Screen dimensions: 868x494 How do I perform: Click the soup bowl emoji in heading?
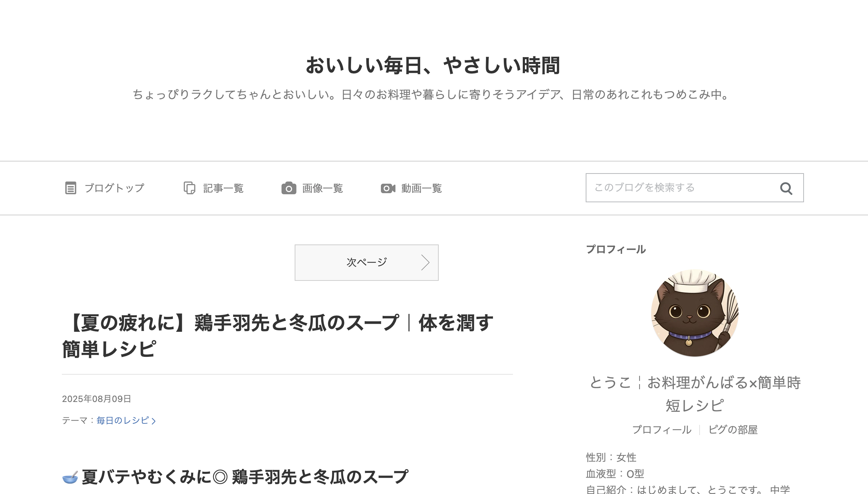click(x=70, y=477)
